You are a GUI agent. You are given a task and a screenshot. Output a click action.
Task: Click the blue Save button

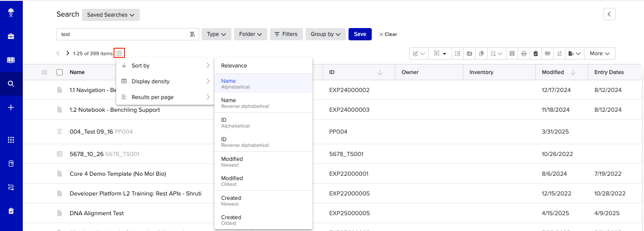(x=360, y=34)
